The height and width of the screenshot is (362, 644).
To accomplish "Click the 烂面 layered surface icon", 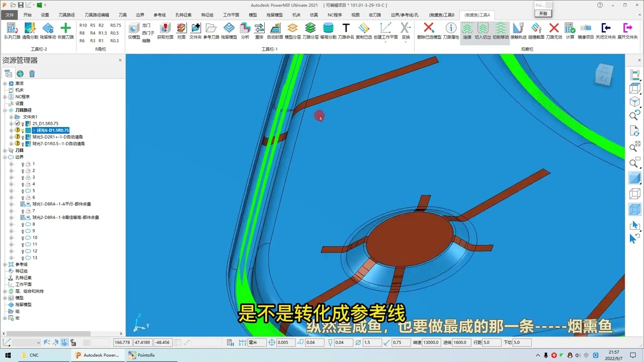I will tap(182, 31).
